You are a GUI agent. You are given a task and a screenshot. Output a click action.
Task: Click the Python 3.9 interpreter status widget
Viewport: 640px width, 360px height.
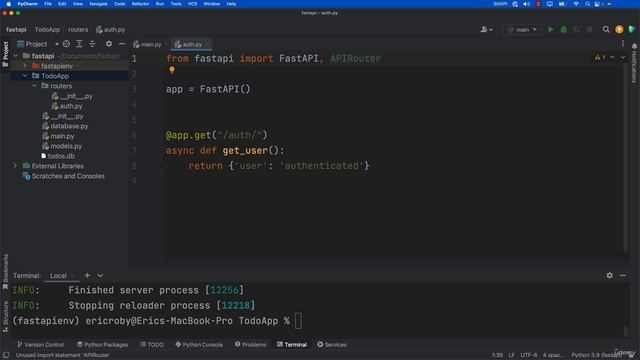point(596,355)
